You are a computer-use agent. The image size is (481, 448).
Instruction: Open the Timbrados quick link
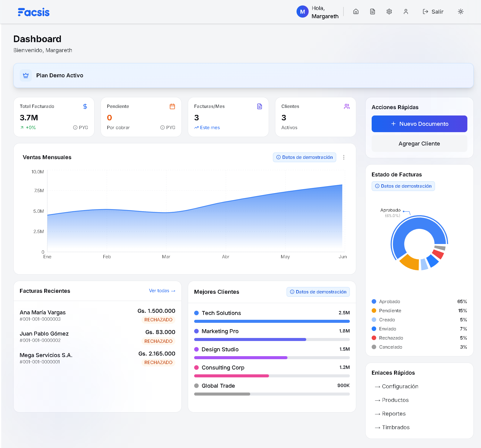pyautogui.click(x=396, y=427)
